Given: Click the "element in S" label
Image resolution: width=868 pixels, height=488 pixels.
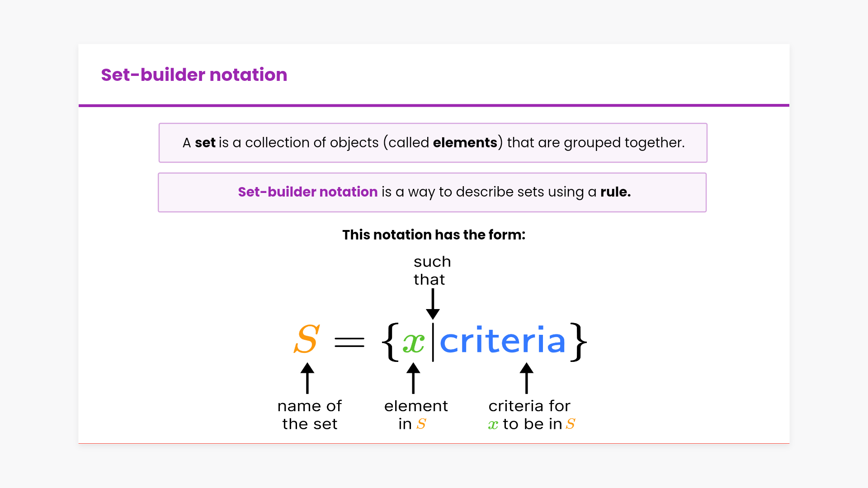Looking at the screenshot, I should pyautogui.click(x=415, y=415).
